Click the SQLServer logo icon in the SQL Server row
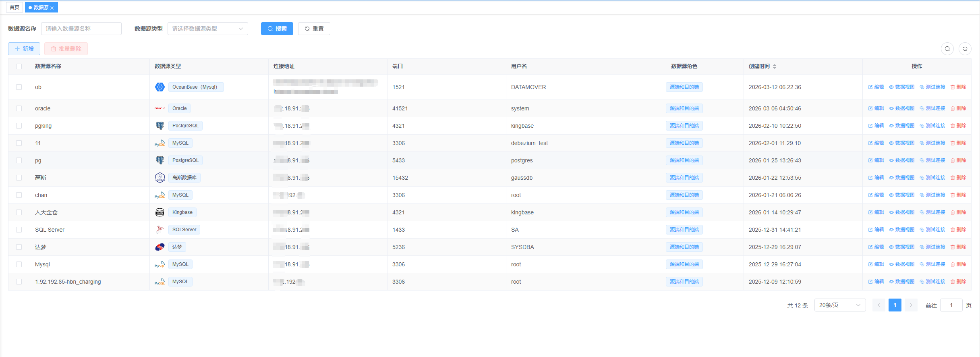Screen dimensions: 980x357 pyautogui.click(x=160, y=230)
